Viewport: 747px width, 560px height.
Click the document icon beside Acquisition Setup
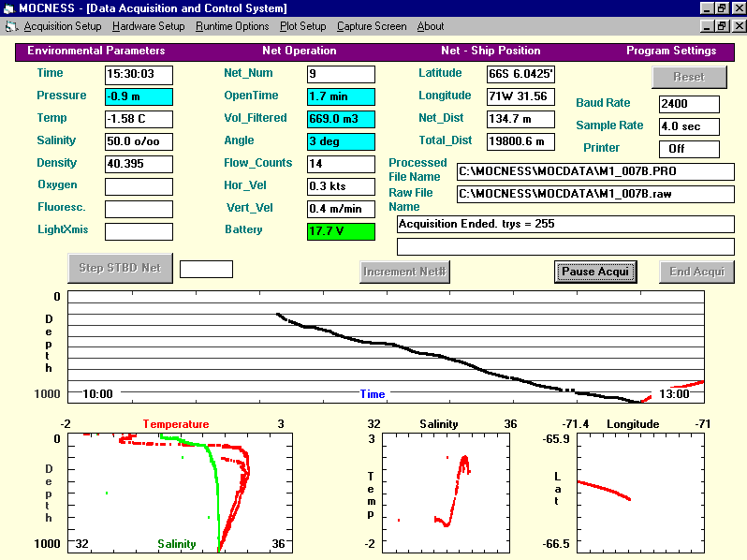pyautogui.click(x=11, y=27)
